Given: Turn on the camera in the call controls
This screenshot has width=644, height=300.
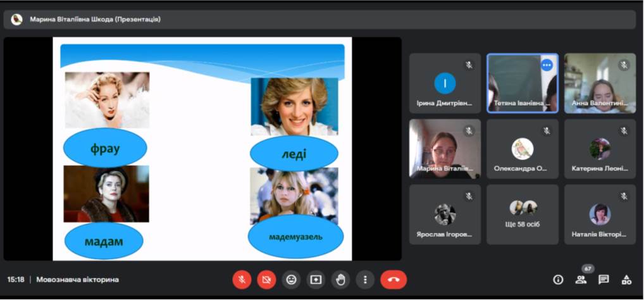Looking at the screenshot, I should click(x=266, y=280).
